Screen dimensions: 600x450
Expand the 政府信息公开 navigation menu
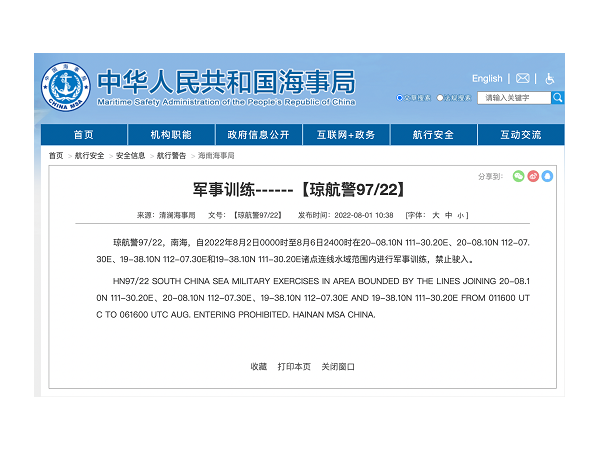tap(258, 135)
